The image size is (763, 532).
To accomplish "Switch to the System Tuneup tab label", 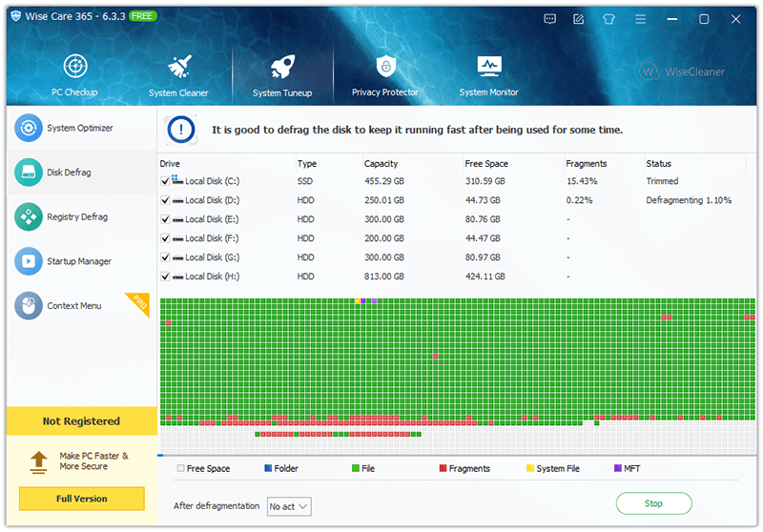I will 282,92.
